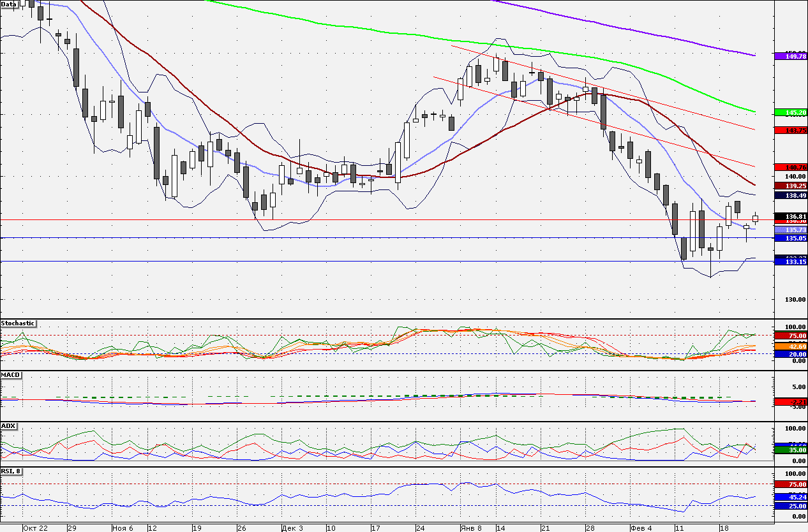Select the blue 135.05 level price label
Screen dimensions: 808x532
pos(791,238)
